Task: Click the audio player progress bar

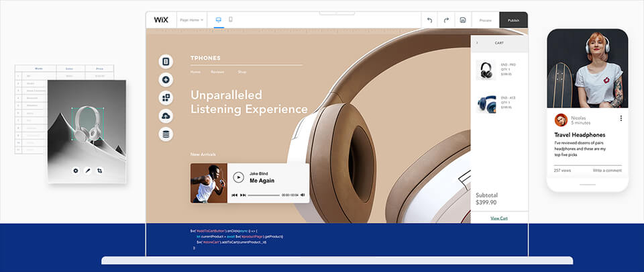Action: [x=263, y=195]
